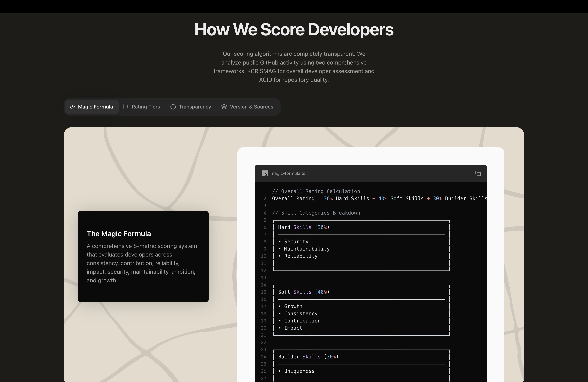Click the Overall Rating formula code line
Image resolution: width=588 pixels, height=382 pixels.
[x=379, y=199]
